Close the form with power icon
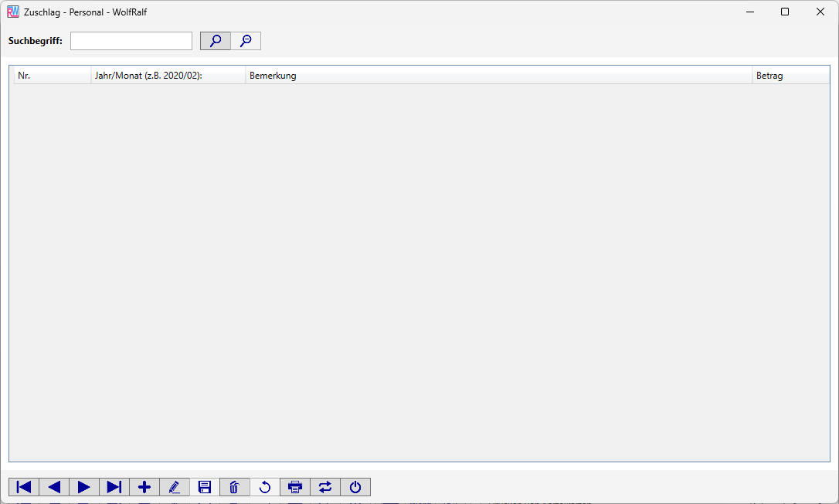The width and height of the screenshot is (839, 504). point(355,487)
